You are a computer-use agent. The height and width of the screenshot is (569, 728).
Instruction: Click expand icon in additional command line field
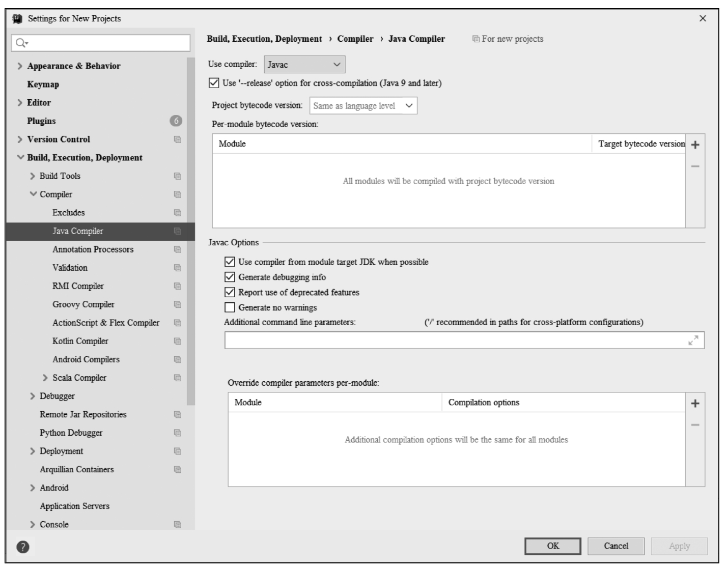pos(693,340)
